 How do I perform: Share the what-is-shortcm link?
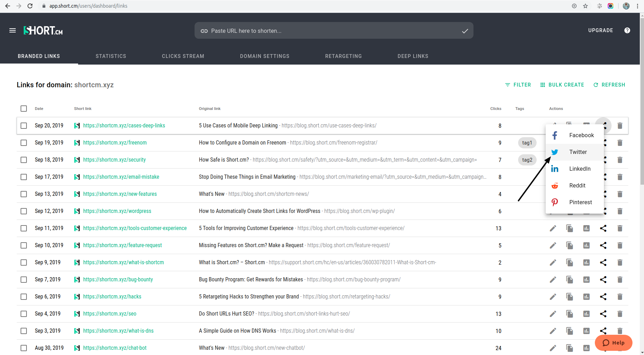(603, 262)
